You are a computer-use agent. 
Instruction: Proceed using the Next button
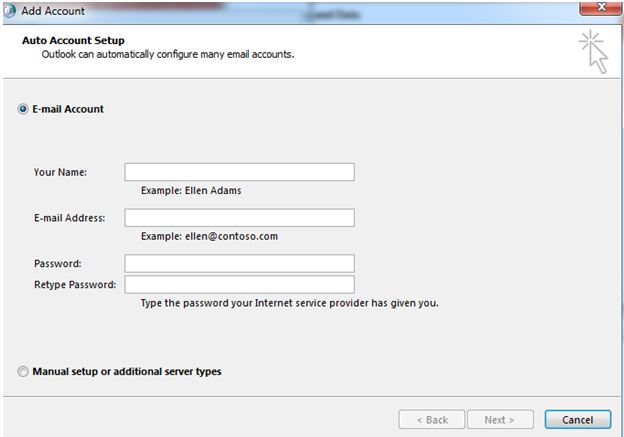(x=500, y=419)
